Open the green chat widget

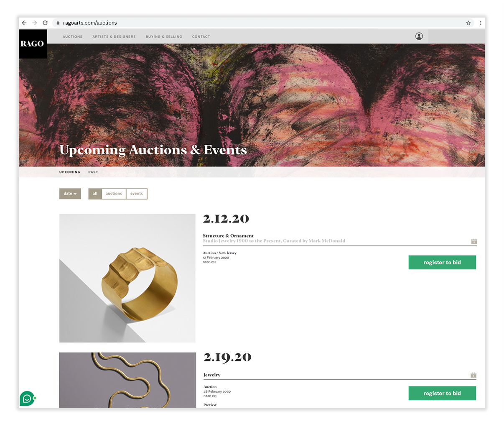pos(27,399)
